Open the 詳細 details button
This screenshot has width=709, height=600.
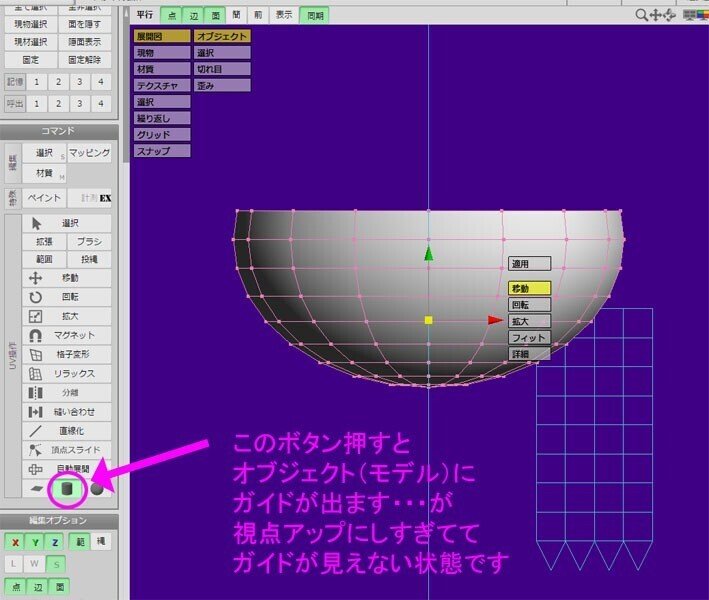point(529,354)
